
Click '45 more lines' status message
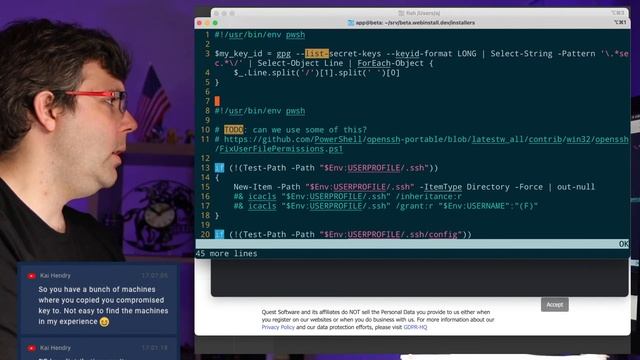tap(227, 253)
